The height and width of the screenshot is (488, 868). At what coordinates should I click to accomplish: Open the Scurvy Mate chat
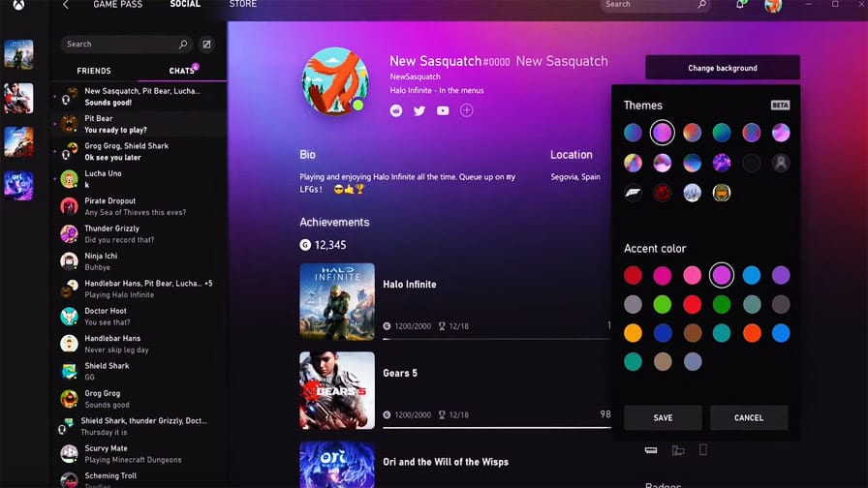[x=139, y=454]
